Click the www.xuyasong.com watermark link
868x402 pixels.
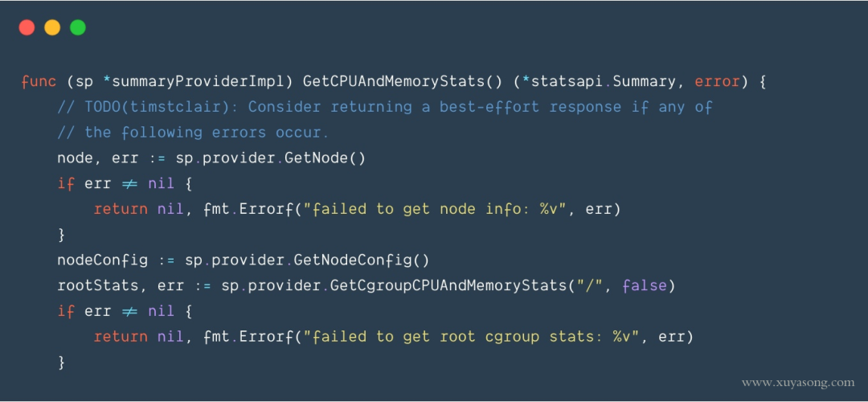798,383
